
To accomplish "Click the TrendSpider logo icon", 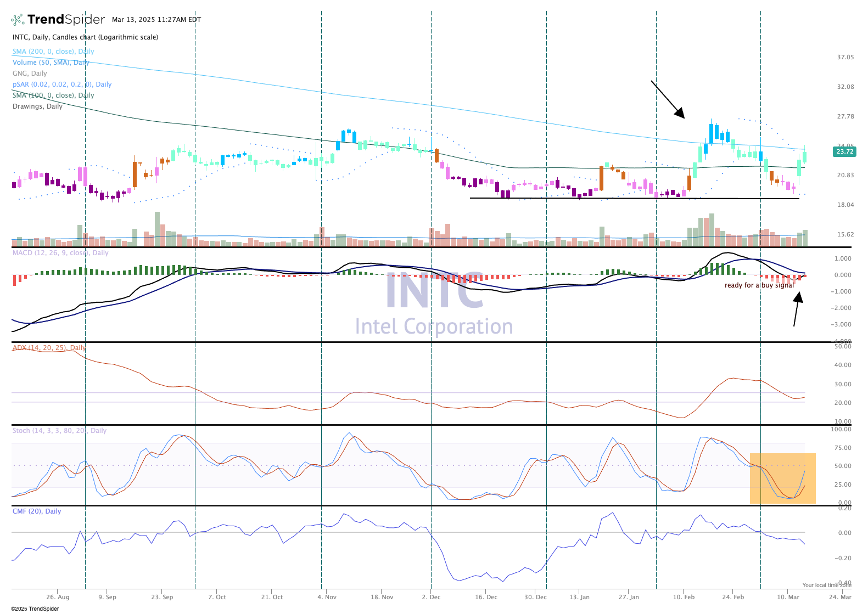I will click(x=18, y=20).
